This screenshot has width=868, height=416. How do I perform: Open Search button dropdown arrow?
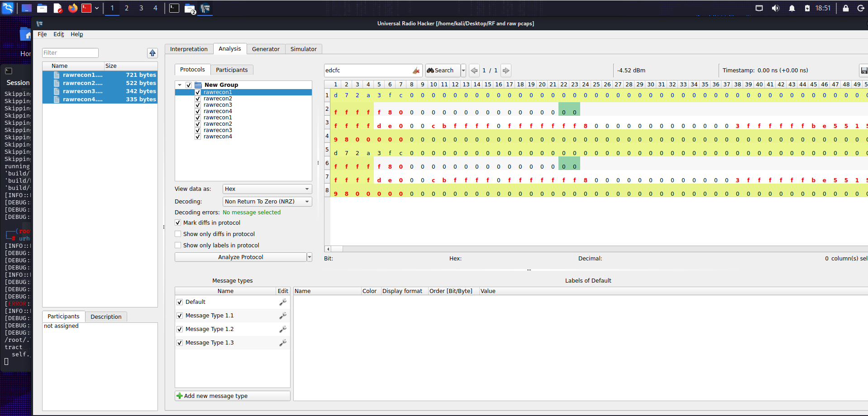(x=463, y=71)
